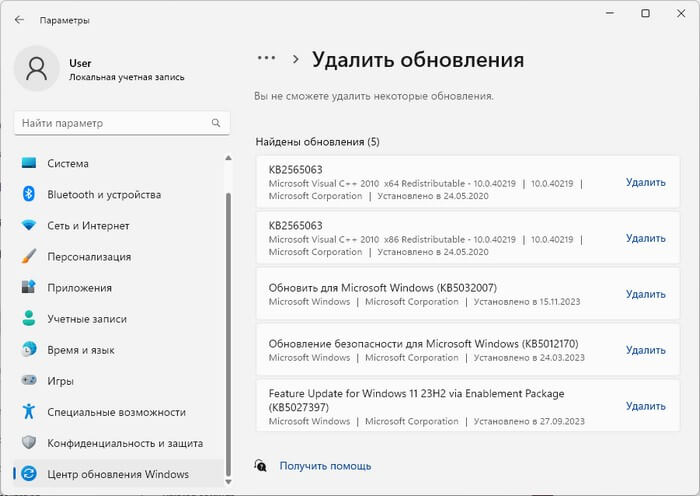Open the Получить помощь link

coord(325,465)
